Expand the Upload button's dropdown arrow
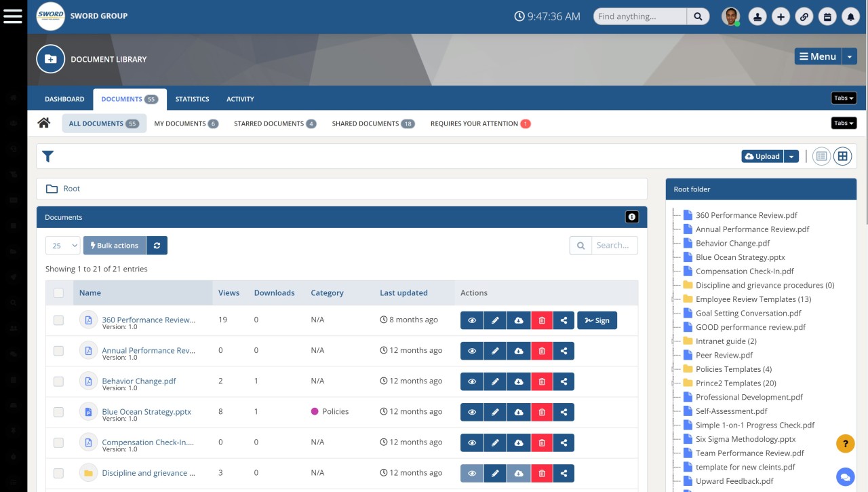The width and height of the screenshot is (868, 492). (x=791, y=155)
